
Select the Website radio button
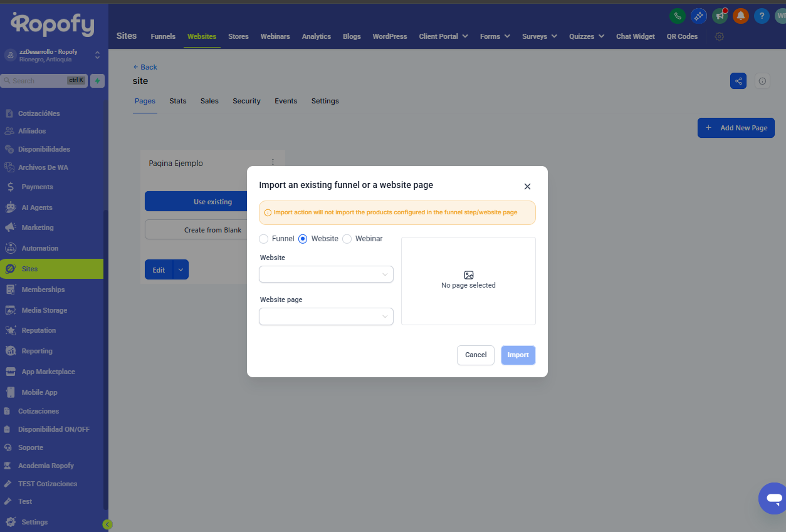pos(303,239)
